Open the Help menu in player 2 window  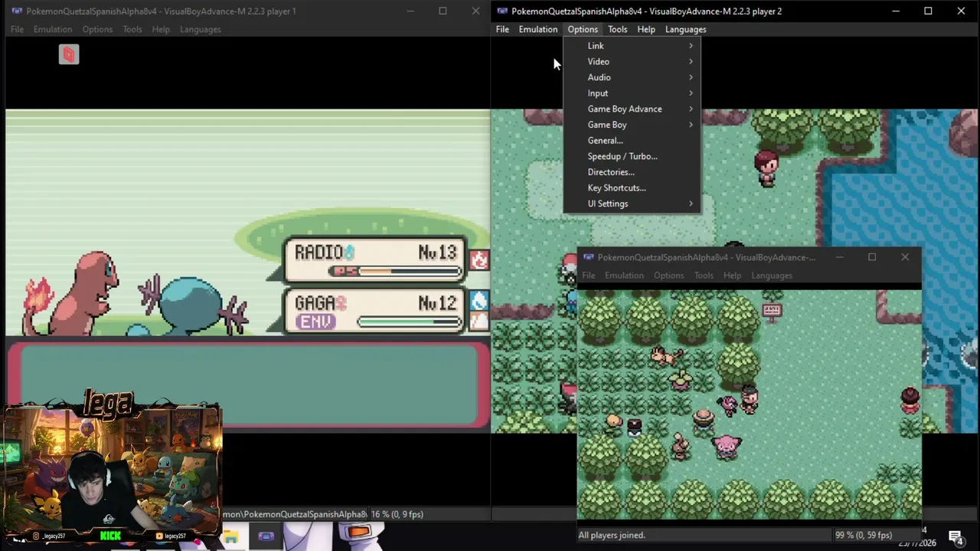point(646,29)
